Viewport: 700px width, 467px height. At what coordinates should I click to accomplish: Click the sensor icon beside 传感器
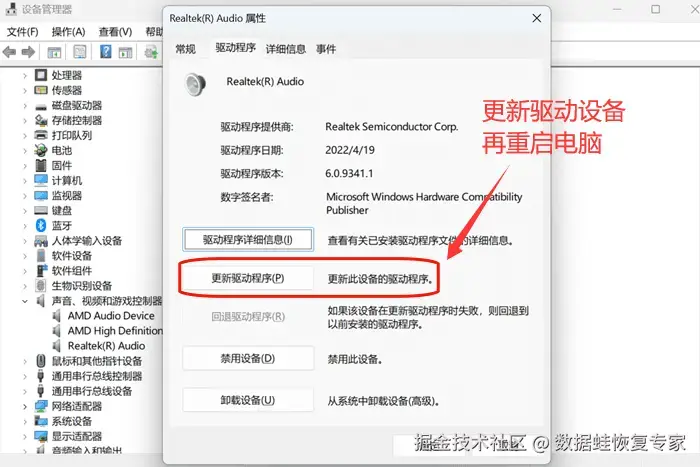pyautogui.click(x=41, y=90)
